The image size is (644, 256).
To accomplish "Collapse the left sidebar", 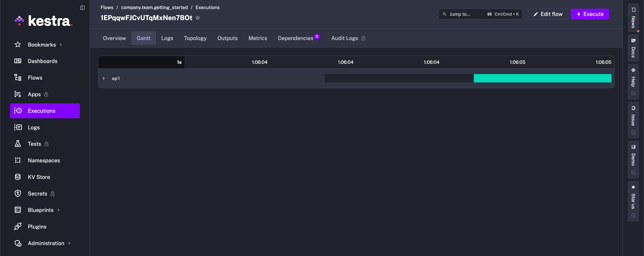I will [83, 8].
